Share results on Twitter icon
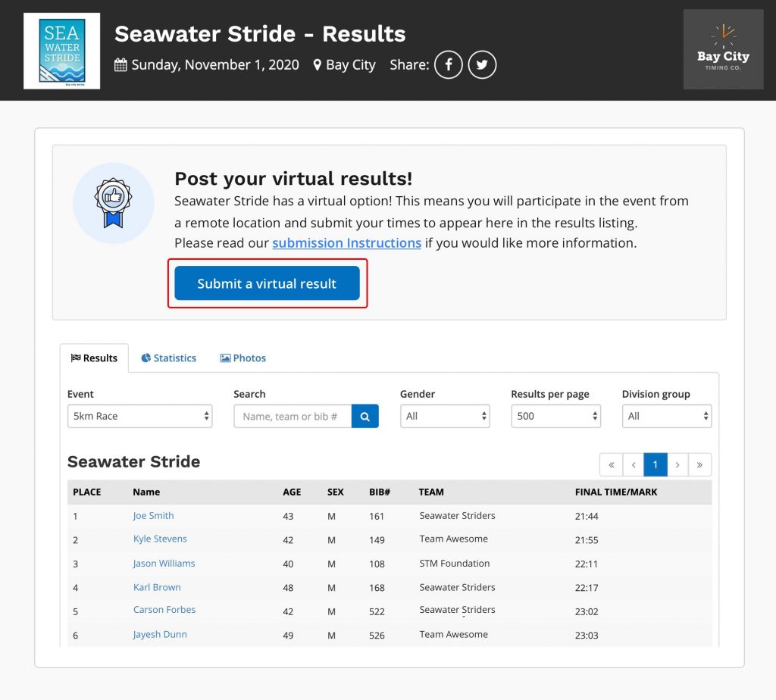 482,65
